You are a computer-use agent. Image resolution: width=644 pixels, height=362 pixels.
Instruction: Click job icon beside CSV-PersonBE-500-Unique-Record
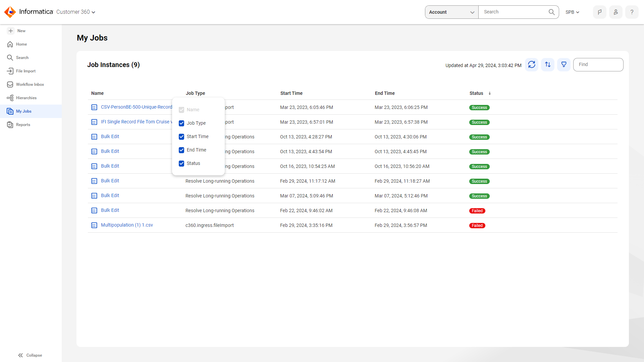94,107
